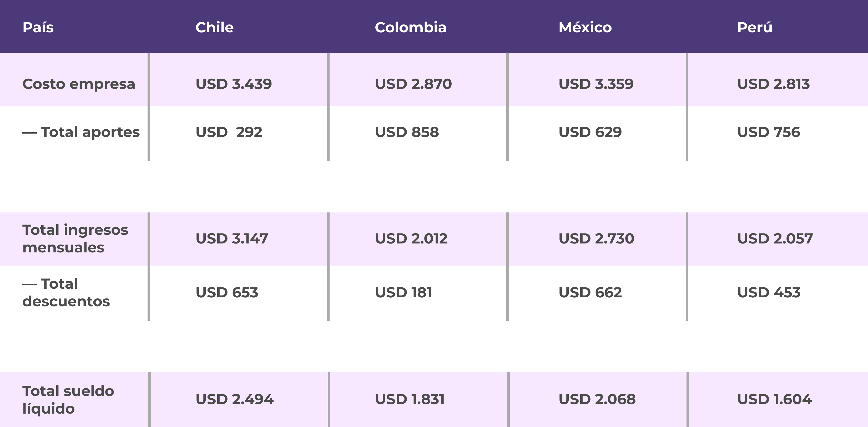Viewport: 868px width, 427px height.
Task: Click the Total sueldo líquido label
Action: pyautogui.click(x=68, y=399)
